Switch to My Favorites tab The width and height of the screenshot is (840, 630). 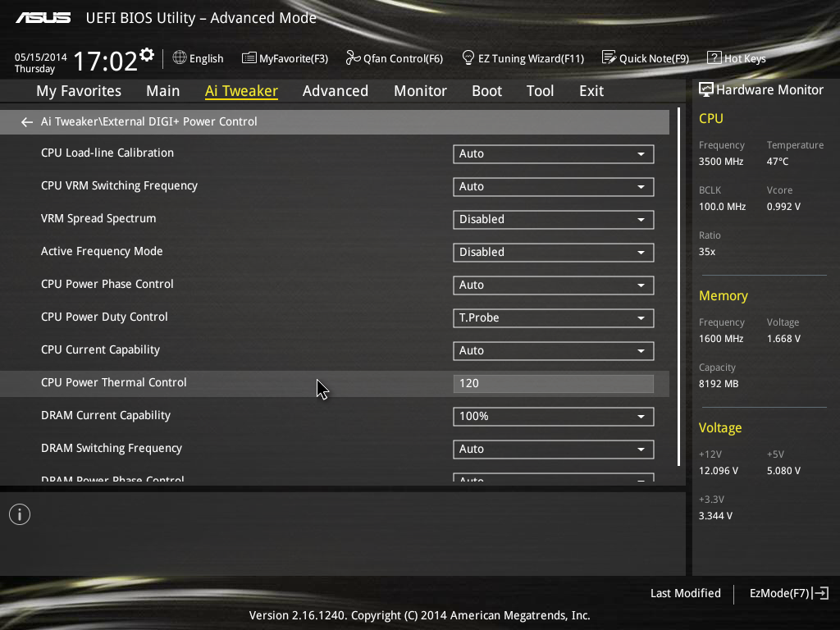(x=79, y=91)
